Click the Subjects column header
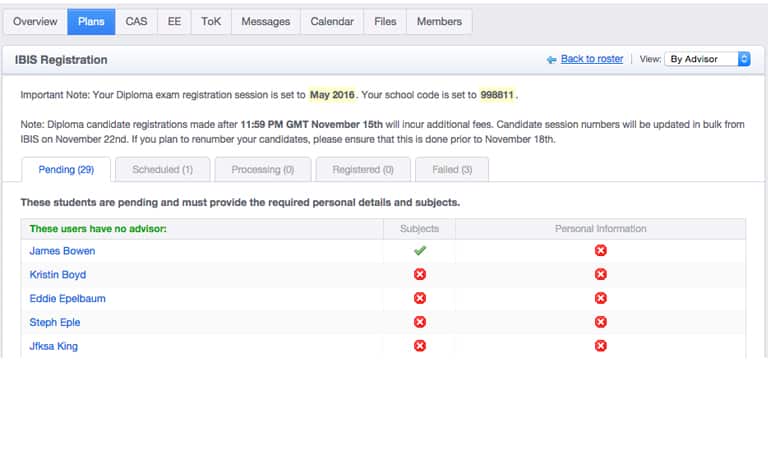 pos(419,229)
